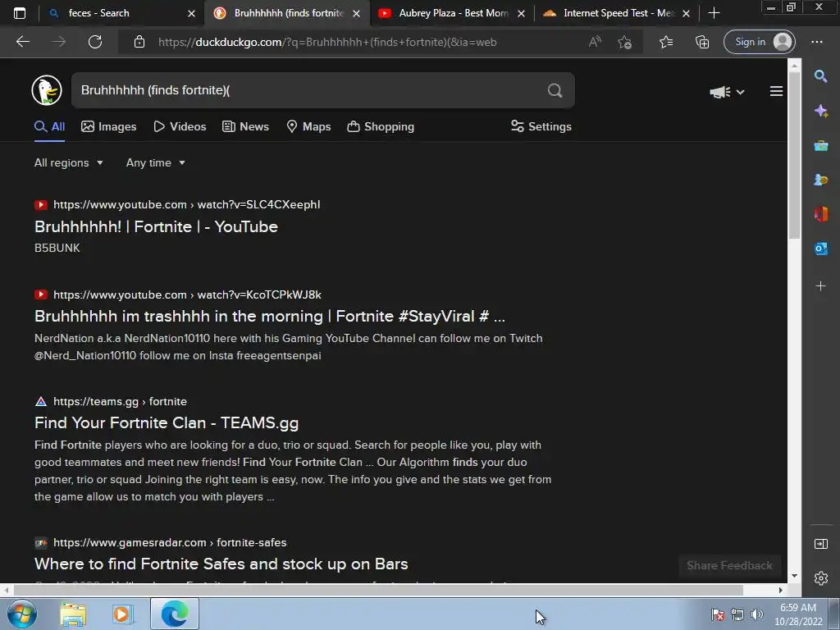Click the DuckDuckGo duck logo
The image size is (840, 630).
(47, 90)
